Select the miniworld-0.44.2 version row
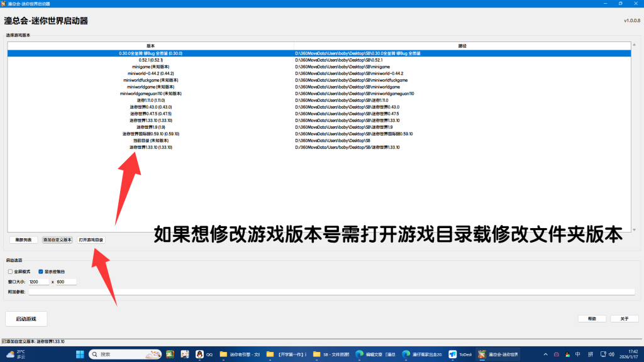Screen dimensions: 644x362 150,74
